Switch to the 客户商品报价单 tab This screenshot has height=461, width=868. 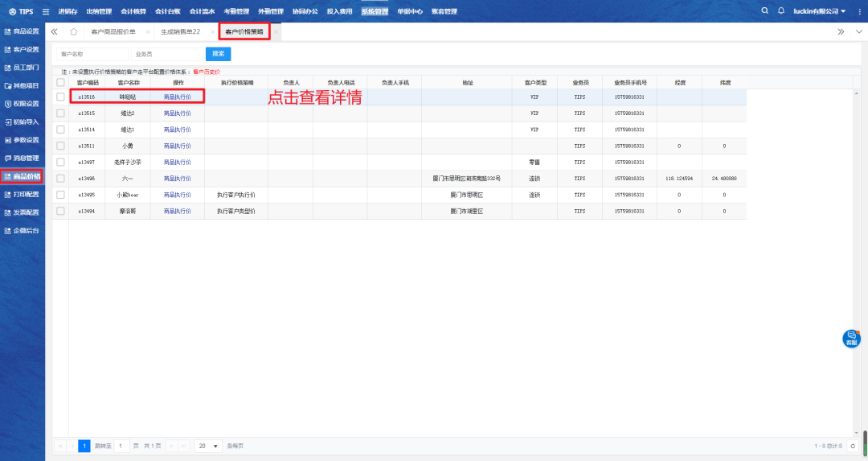[x=113, y=31]
